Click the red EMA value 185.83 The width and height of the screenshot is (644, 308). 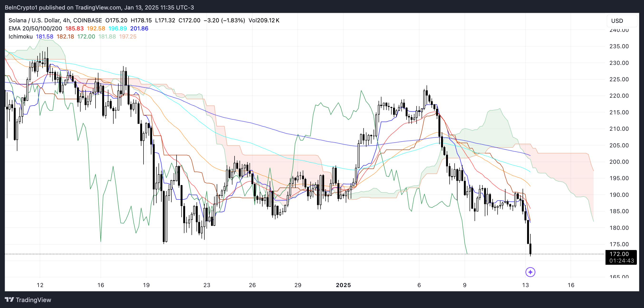75,29
